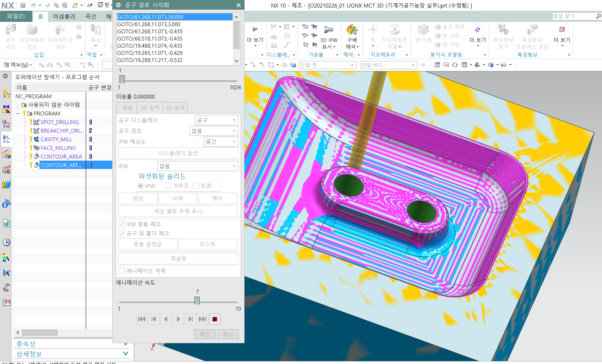Play the tool path in reverse
Screen dimensions: 602x364
166,319
